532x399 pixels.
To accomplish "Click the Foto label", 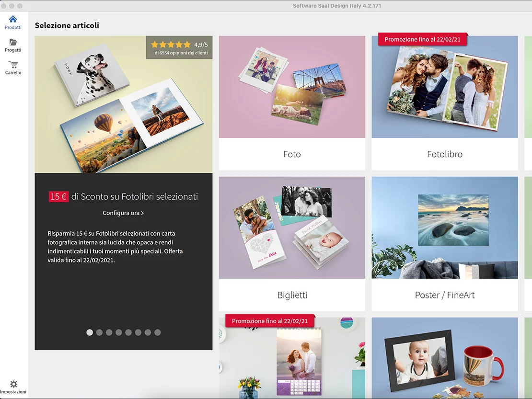I will click(x=292, y=154).
